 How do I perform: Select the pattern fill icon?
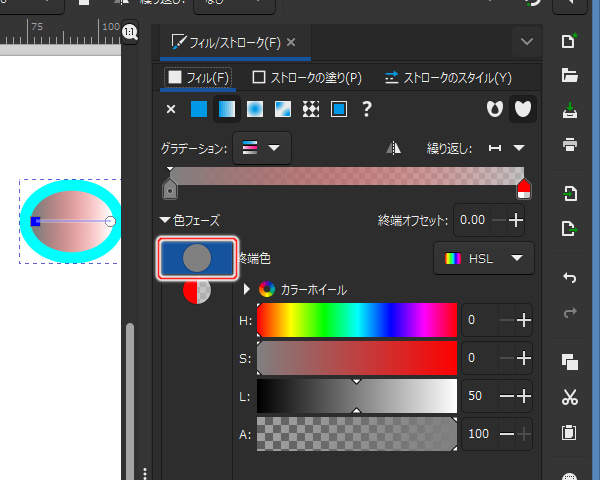pyautogui.click(x=311, y=109)
